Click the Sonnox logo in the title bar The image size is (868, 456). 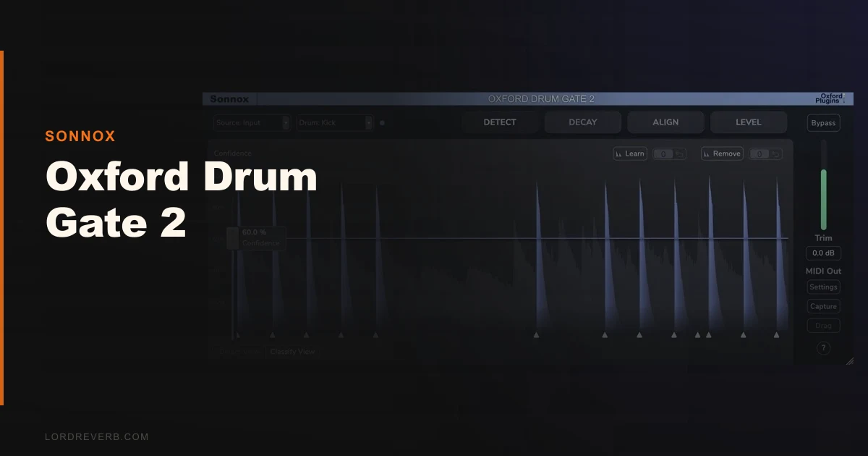click(228, 98)
